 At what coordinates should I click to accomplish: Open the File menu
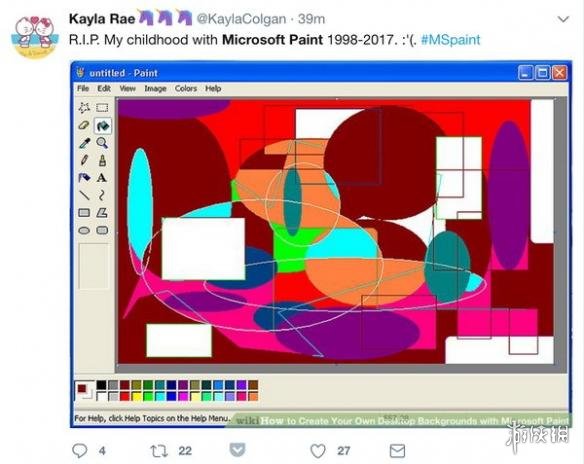83,89
